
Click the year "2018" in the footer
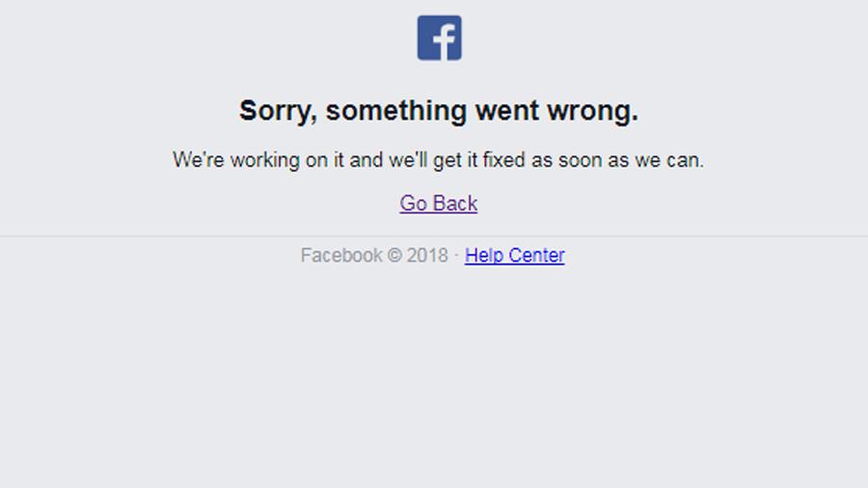point(427,256)
